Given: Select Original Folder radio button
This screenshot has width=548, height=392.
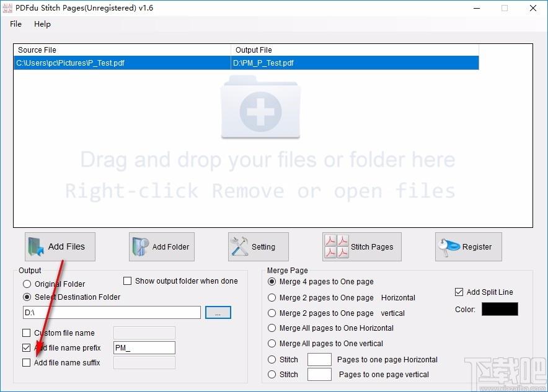Looking at the screenshot, I should pyautogui.click(x=27, y=284).
